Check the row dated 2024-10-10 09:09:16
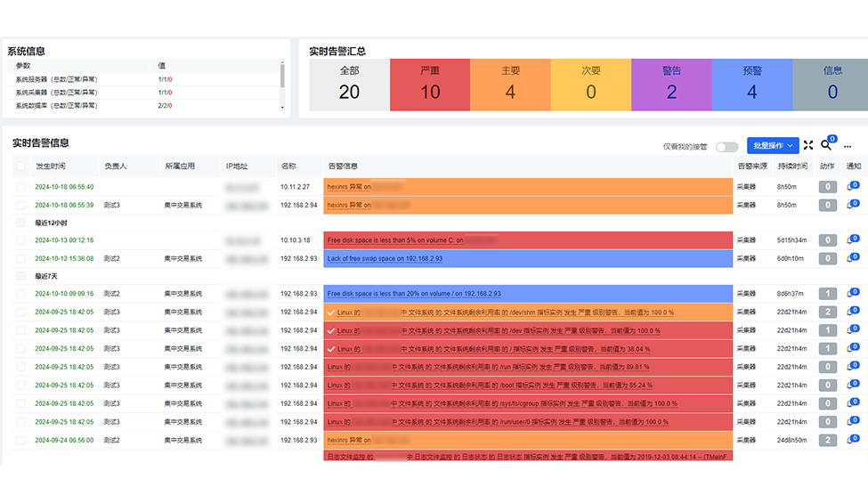The width and height of the screenshot is (868, 495). (x=21, y=294)
